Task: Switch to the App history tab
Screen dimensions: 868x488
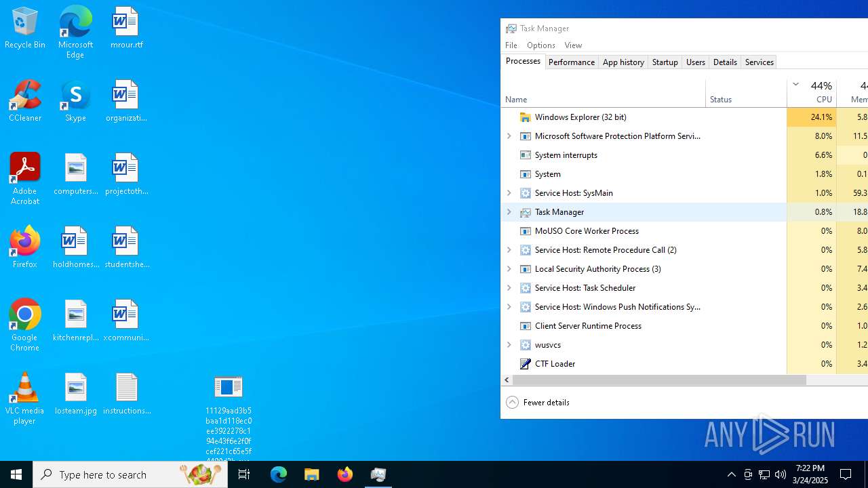Action: [x=623, y=62]
